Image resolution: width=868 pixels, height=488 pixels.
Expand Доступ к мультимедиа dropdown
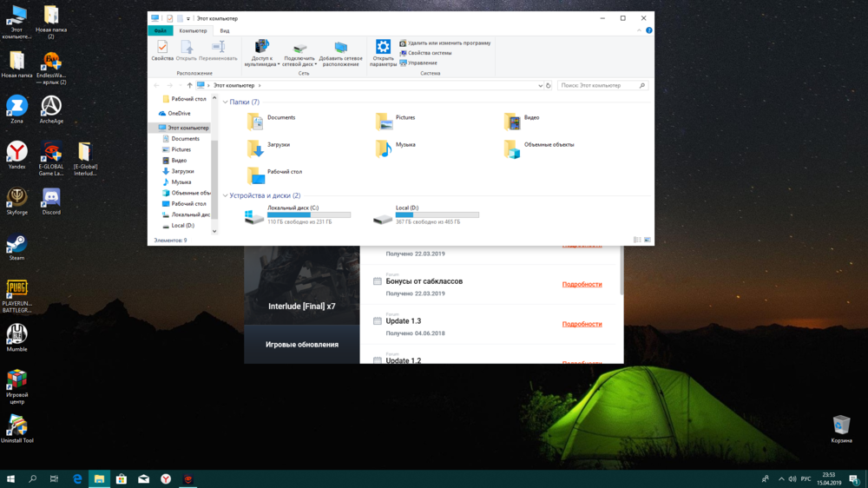pyautogui.click(x=279, y=64)
